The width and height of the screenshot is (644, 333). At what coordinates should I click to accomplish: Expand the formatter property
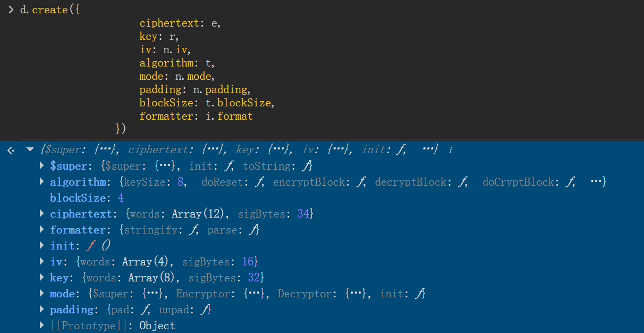pyautogui.click(x=42, y=230)
